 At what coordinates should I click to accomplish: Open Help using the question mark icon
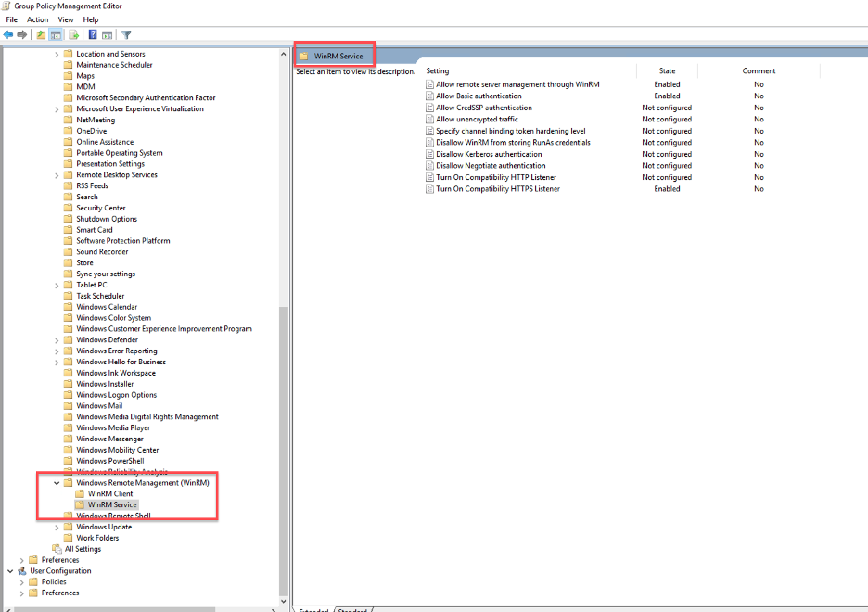(93, 34)
